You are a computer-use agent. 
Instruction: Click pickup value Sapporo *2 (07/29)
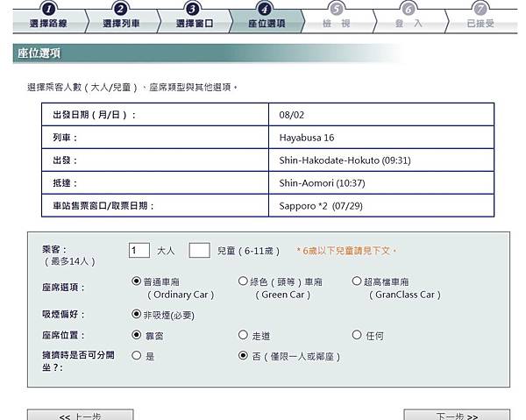[321, 206]
